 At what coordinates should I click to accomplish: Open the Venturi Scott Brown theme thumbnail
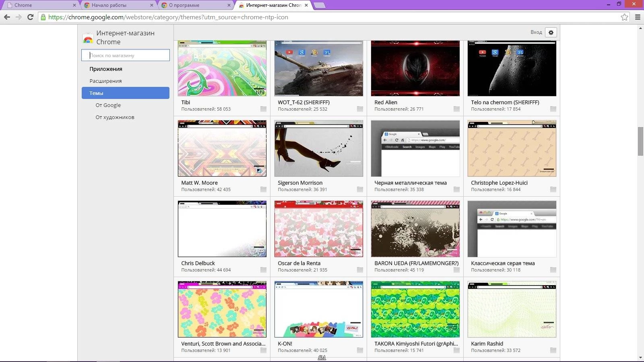(x=222, y=309)
